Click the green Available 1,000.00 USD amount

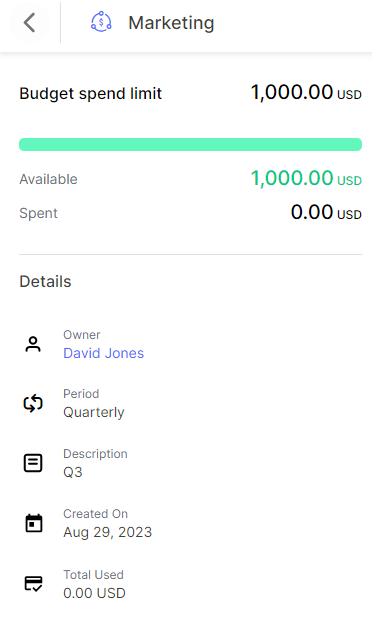point(306,178)
